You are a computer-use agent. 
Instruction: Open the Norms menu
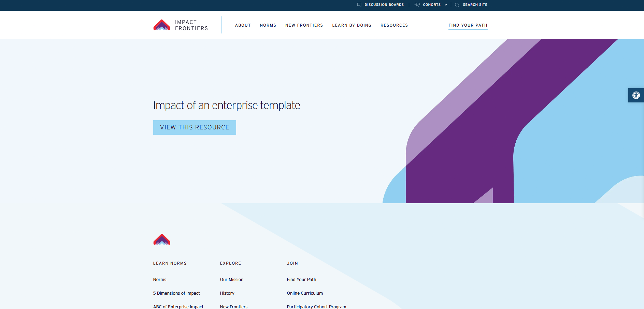(268, 25)
